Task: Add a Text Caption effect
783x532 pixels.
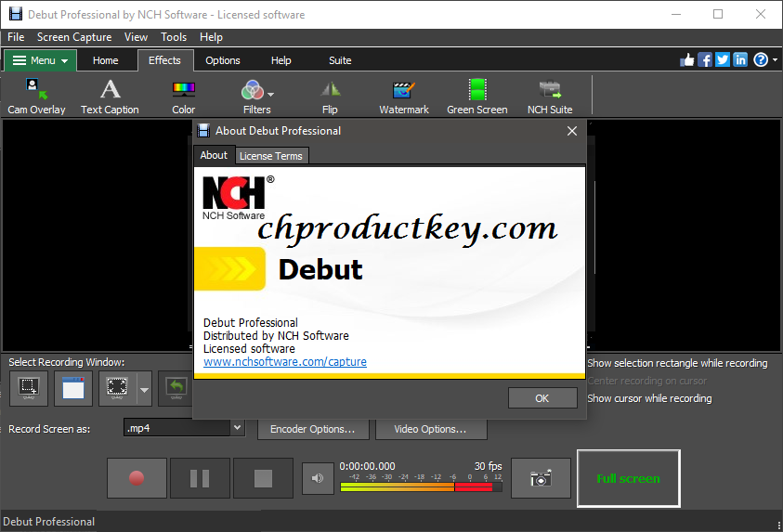Action: point(110,97)
